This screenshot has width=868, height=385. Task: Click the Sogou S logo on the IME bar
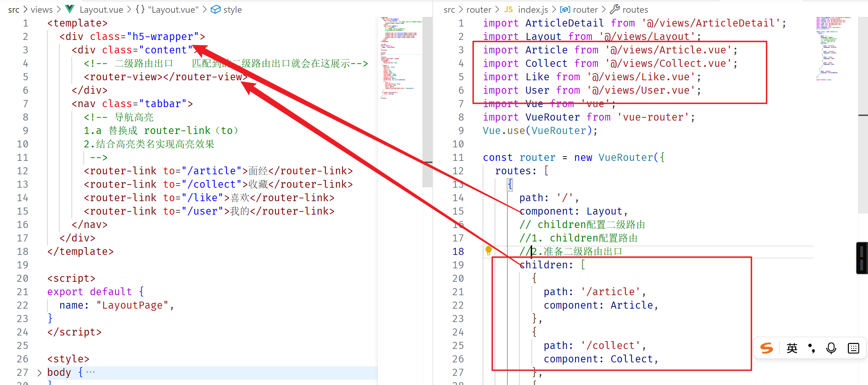click(767, 348)
